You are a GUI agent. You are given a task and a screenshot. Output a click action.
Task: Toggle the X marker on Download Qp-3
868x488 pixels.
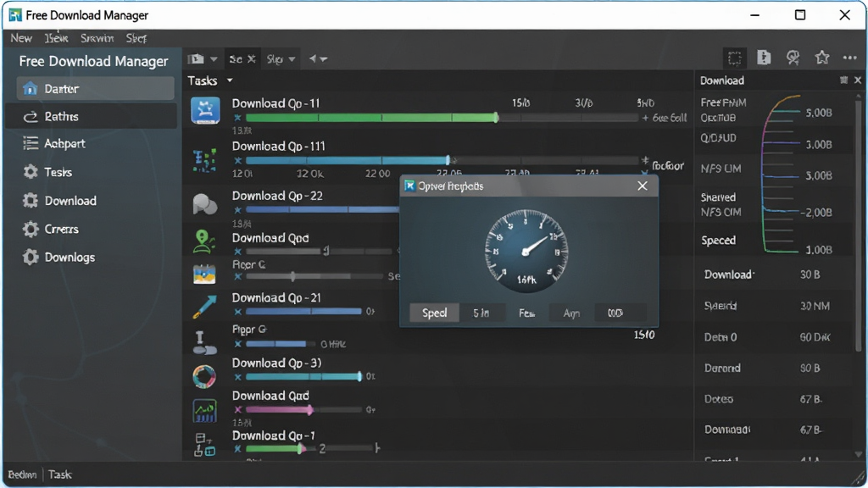tap(237, 377)
